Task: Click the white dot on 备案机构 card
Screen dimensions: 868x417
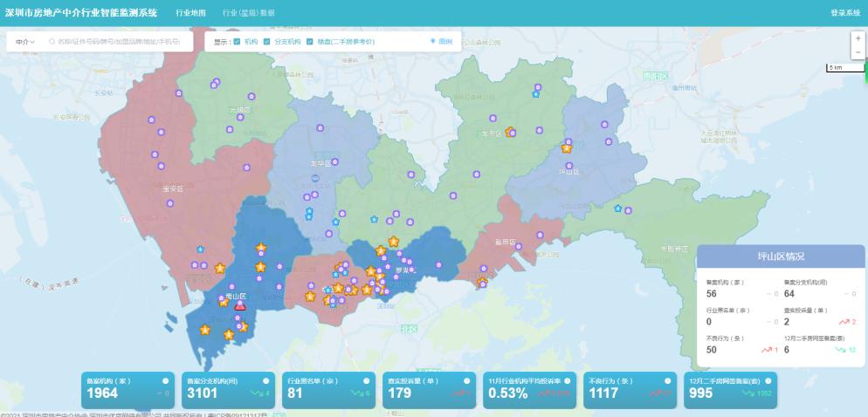Action: (165, 381)
